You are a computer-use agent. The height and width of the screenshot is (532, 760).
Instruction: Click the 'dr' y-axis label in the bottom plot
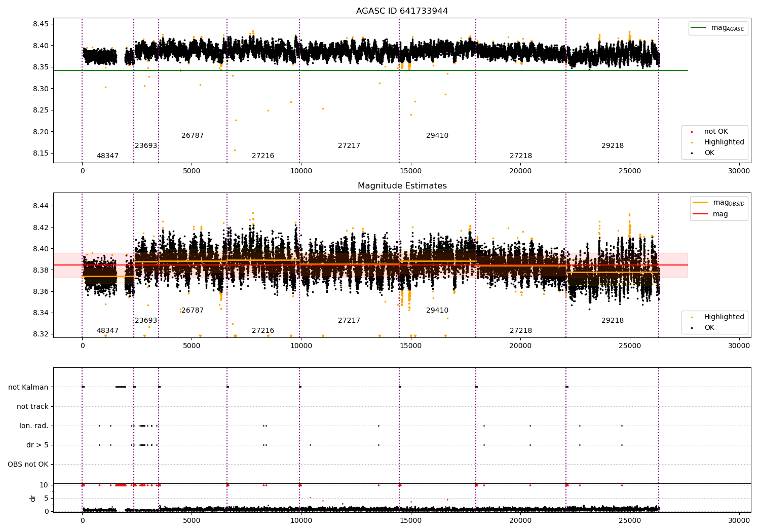pos(33,498)
